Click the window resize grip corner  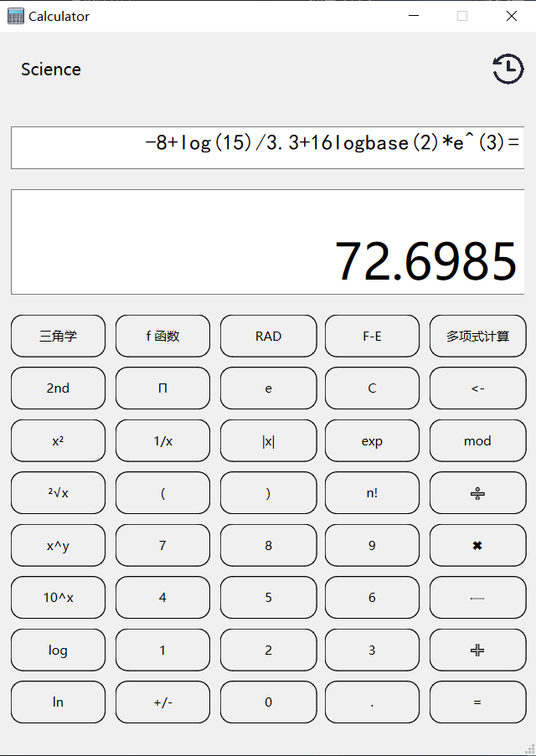point(529,749)
